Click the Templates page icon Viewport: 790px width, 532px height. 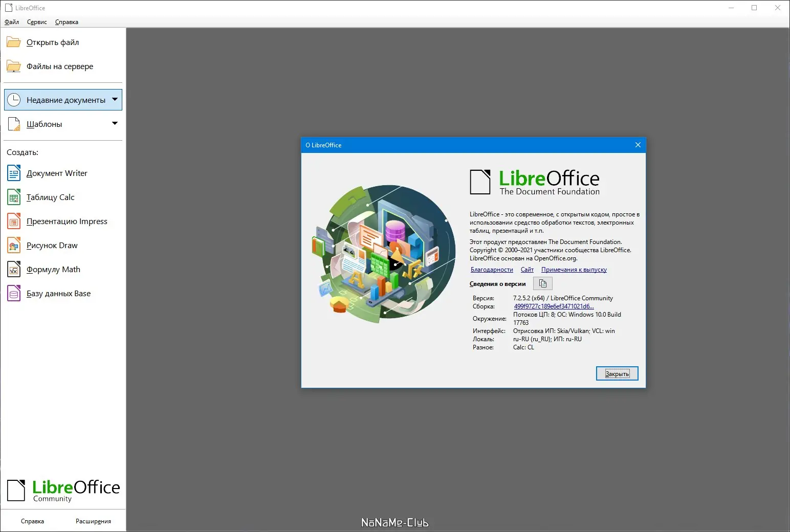(x=14, y=124)
